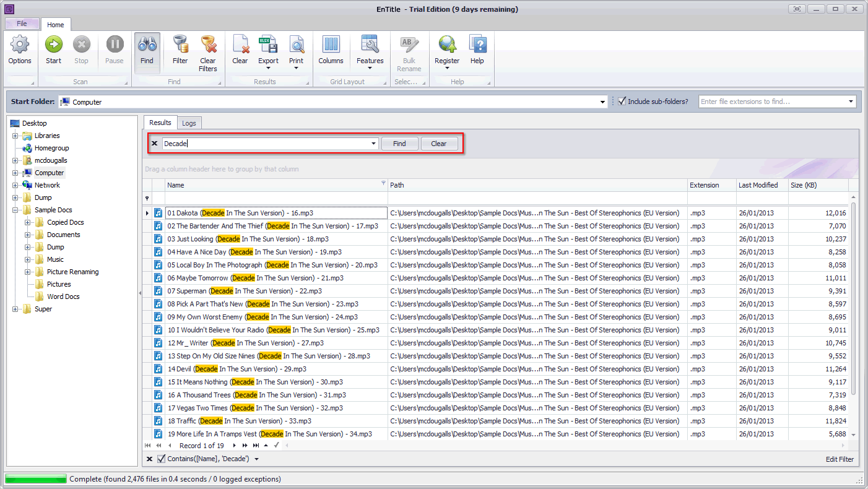The width and height of the screenshot is (868, 489).
Task: Click the Decade search text field
Action: coord(266,144)
